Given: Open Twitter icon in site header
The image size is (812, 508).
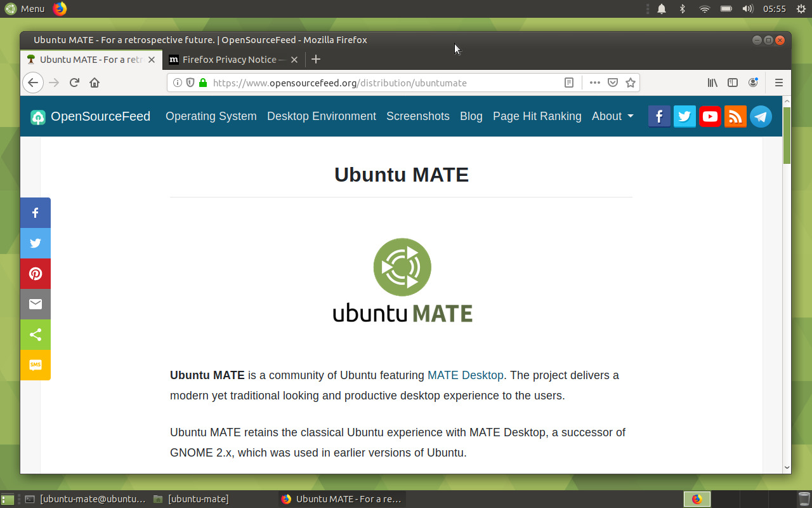Looking at the screenshot, I should [x=684, y=116].
